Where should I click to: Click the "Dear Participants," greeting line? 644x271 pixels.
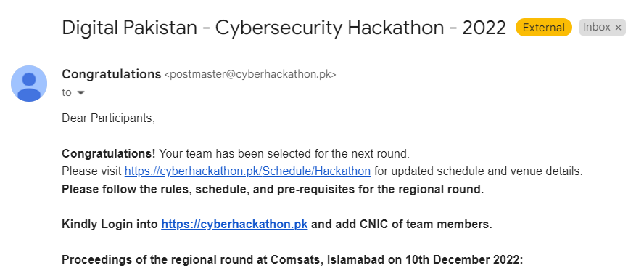click(109, 118)
